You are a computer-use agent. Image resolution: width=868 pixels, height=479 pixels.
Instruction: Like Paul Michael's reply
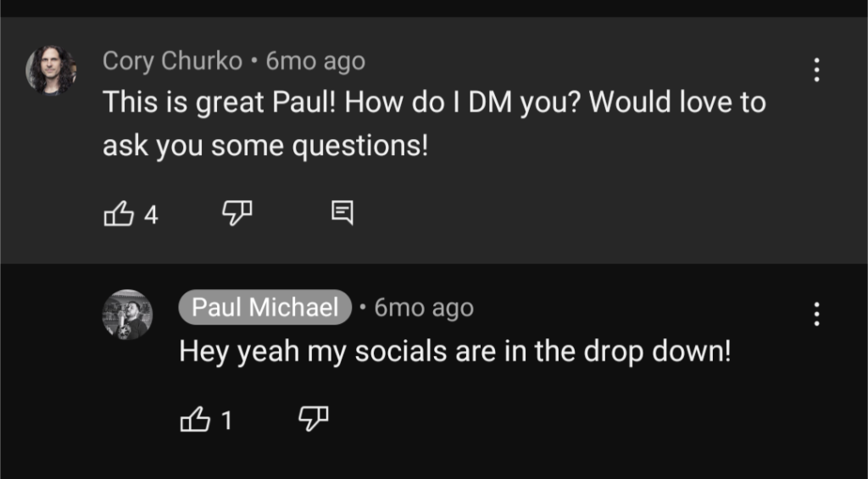[196, 419]
